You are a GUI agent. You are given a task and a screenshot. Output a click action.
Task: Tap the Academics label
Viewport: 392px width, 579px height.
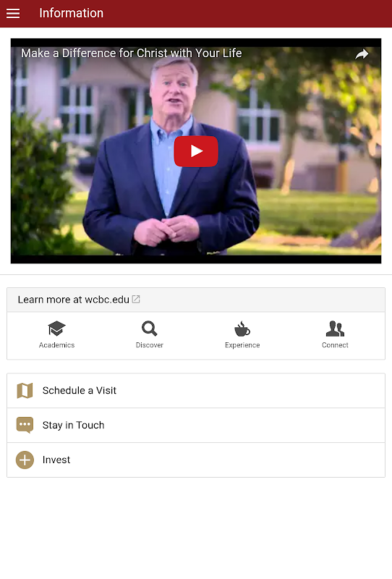[x=56, y=345]
